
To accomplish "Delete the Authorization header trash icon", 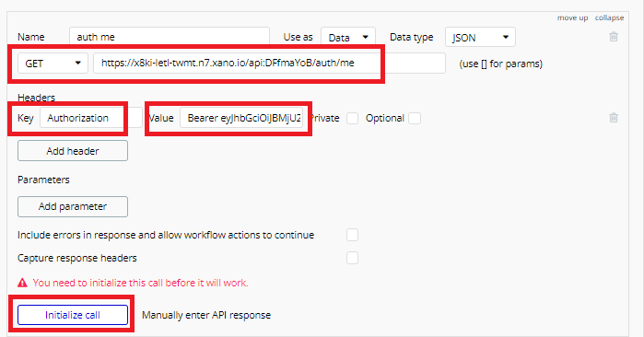I will coord(614,118).
